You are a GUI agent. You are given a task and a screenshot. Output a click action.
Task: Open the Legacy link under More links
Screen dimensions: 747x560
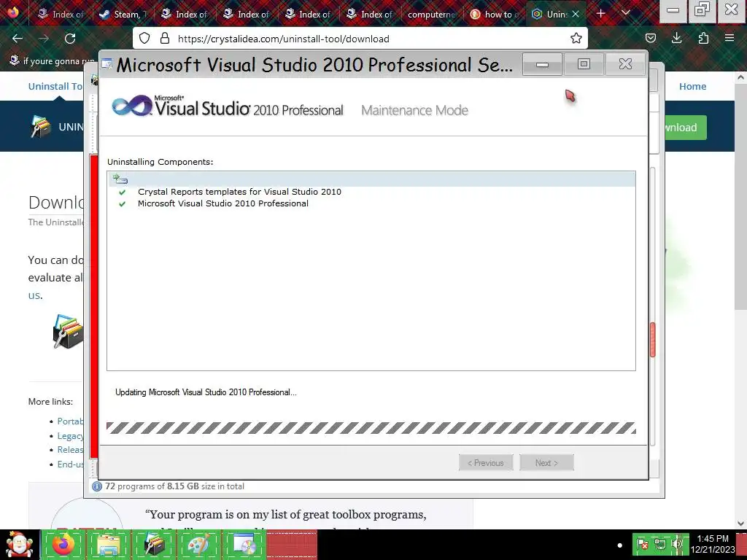[x=70, y=435]
